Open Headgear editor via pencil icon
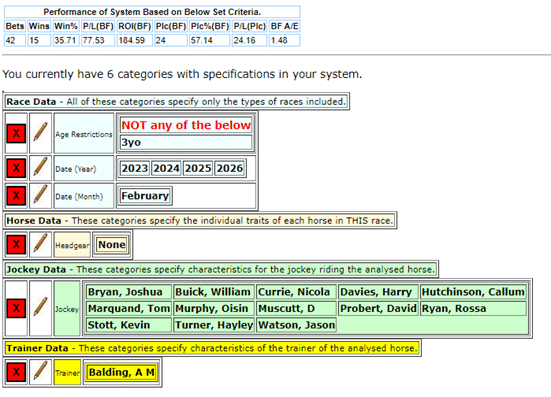 40,244
